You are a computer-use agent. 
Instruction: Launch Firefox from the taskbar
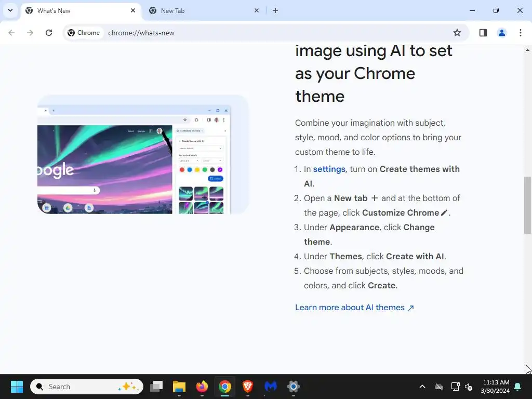pyautogui.click(x=202, y=387)
